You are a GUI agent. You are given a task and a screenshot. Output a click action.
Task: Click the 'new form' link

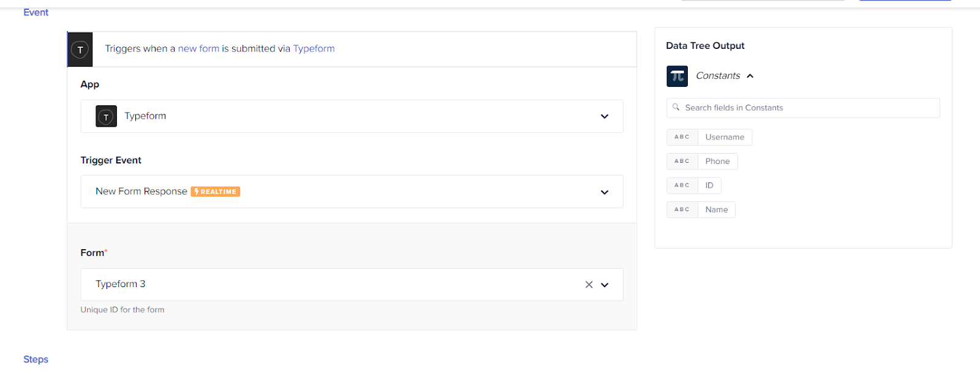(x=198, y=48)
